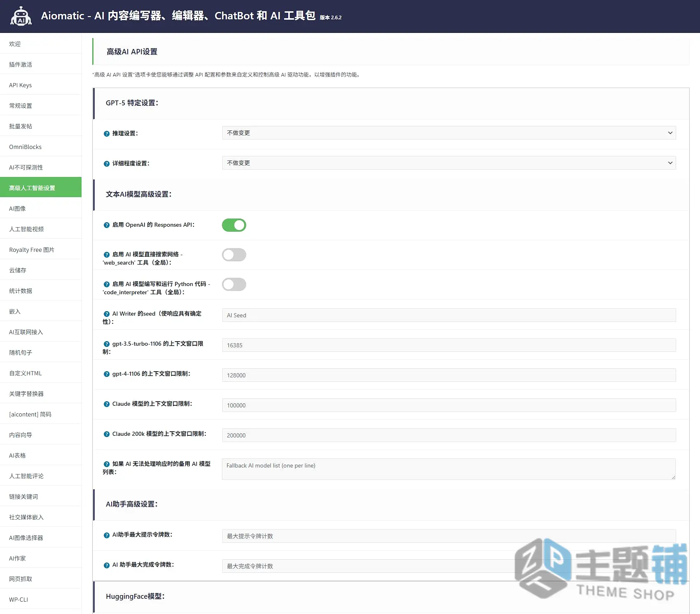Viewport: 700px width, 614px height.
Task: Open AI图像 sidebar tab
Action: 41,208
